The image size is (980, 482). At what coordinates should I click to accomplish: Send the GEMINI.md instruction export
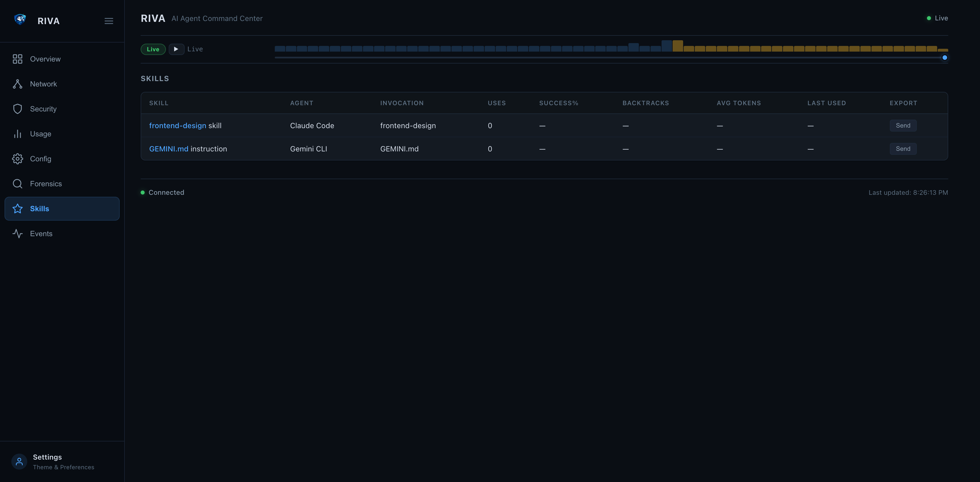903,149
